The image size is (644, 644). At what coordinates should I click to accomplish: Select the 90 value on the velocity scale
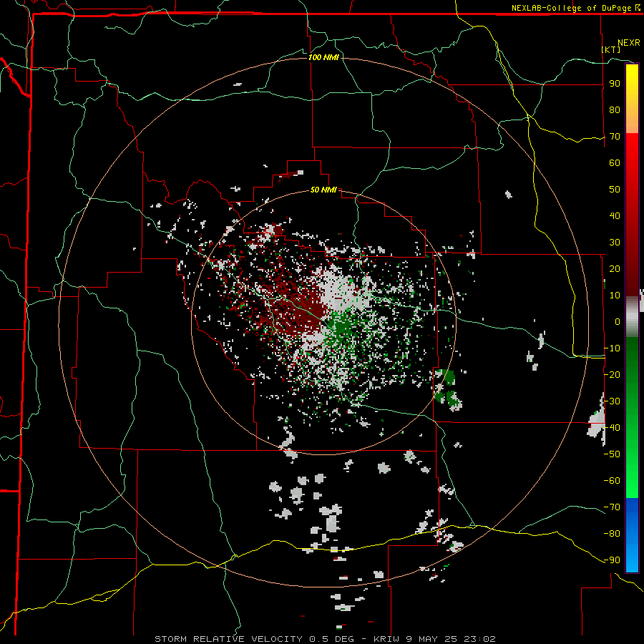click(615, 84)
